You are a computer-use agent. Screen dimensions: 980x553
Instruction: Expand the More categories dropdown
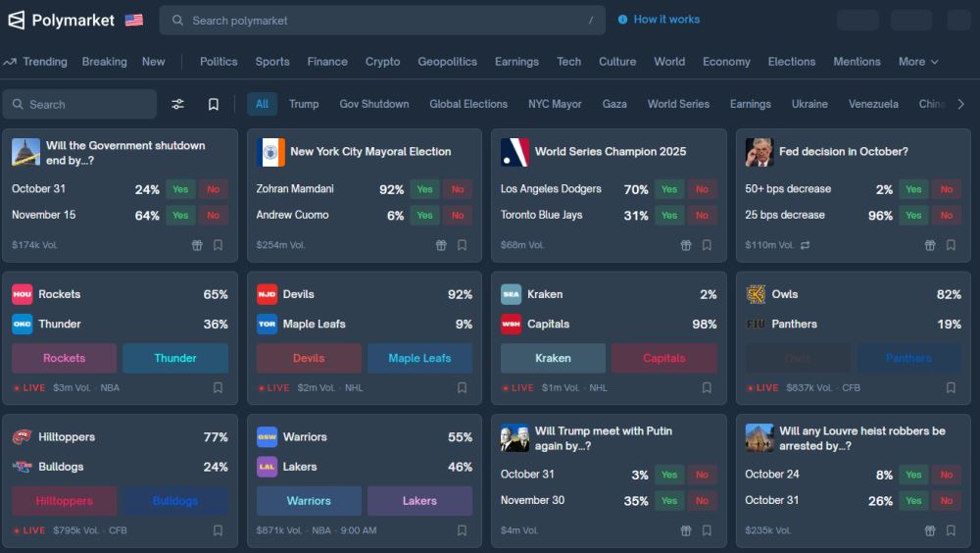click(x=918, y=62)
